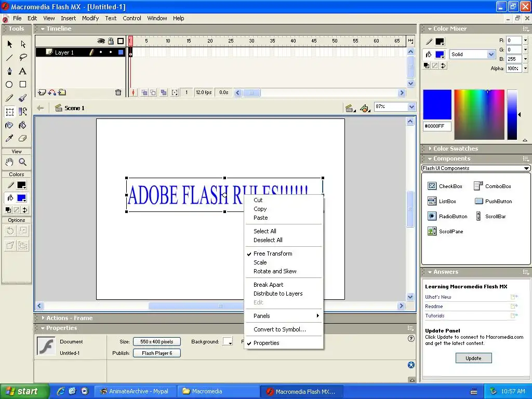
Task: Select the Subselection tool
Action: click(23, 44)
